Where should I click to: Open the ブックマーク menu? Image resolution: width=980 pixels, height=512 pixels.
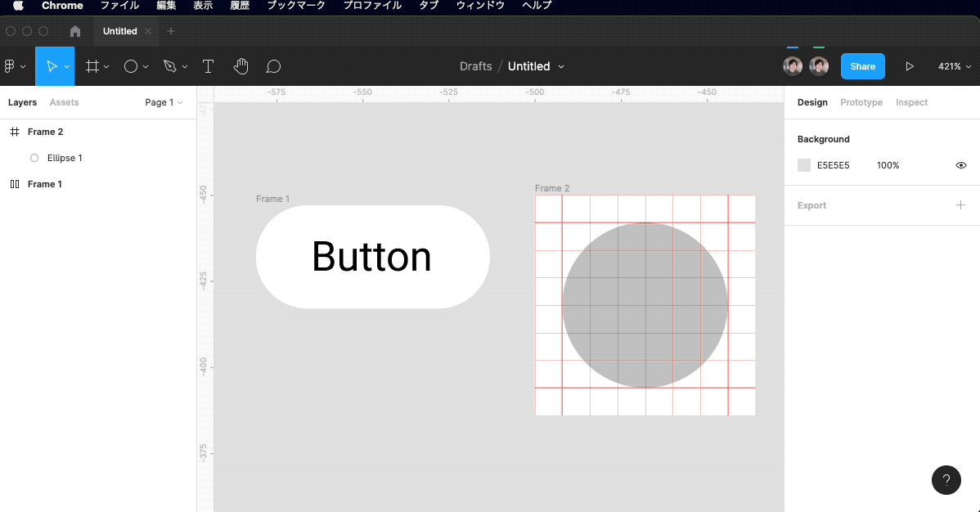pos(296,6)
